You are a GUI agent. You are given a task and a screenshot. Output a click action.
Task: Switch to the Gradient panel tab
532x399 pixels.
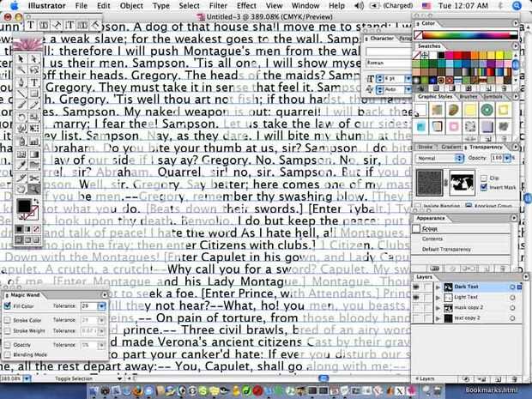pos(450,148)
